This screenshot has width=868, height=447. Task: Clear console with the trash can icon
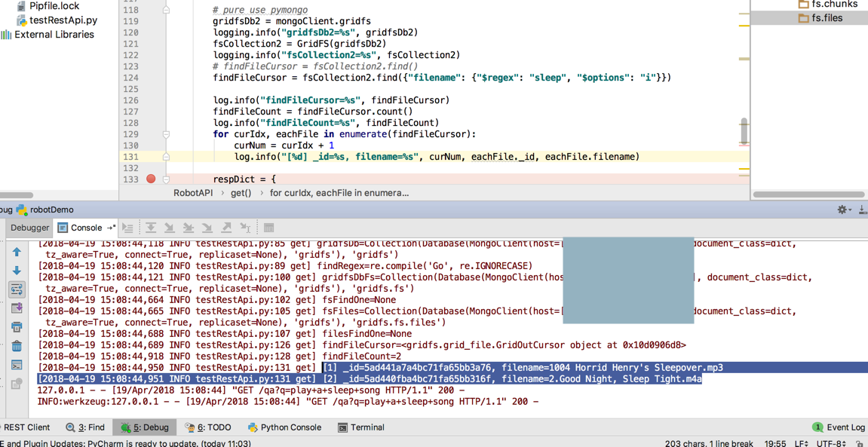pos(17,346)
